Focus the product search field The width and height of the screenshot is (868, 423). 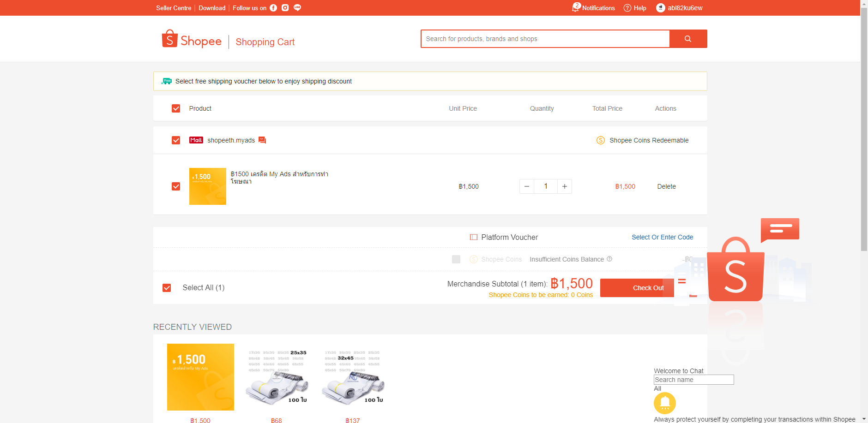point(545,39)
